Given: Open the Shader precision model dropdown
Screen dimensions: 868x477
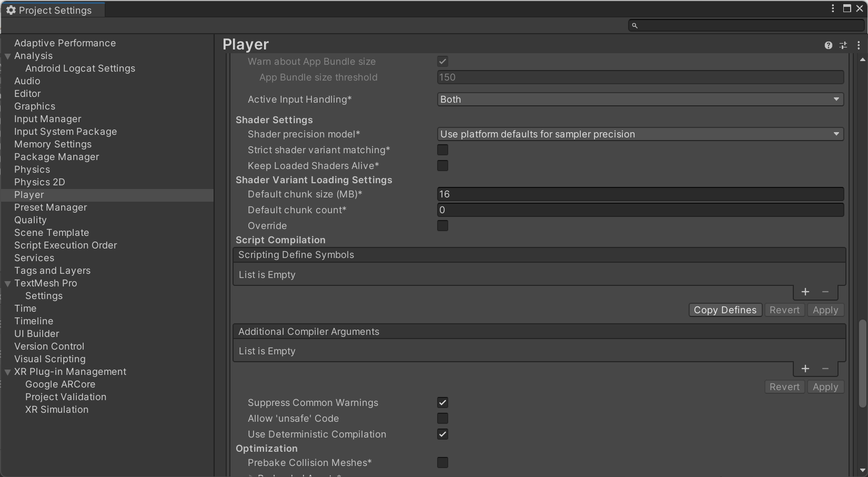Looking at the screenshot, I should click(640, 134).
